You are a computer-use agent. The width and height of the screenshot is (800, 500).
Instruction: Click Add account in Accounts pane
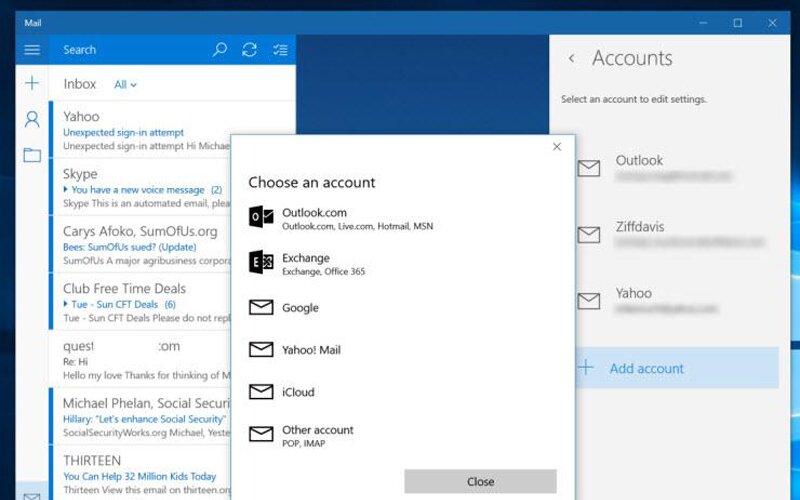pyautogui.click(x=677, y=368)
